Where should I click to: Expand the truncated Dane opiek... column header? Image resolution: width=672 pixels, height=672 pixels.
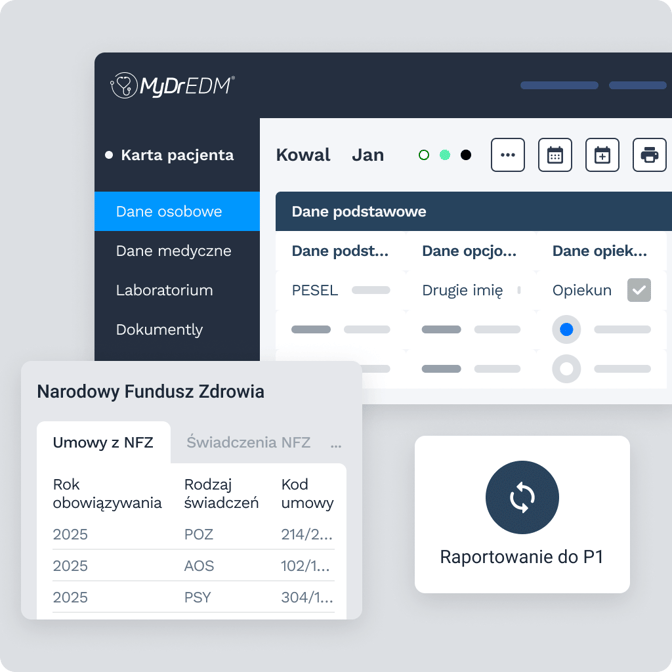click(600, 251)
